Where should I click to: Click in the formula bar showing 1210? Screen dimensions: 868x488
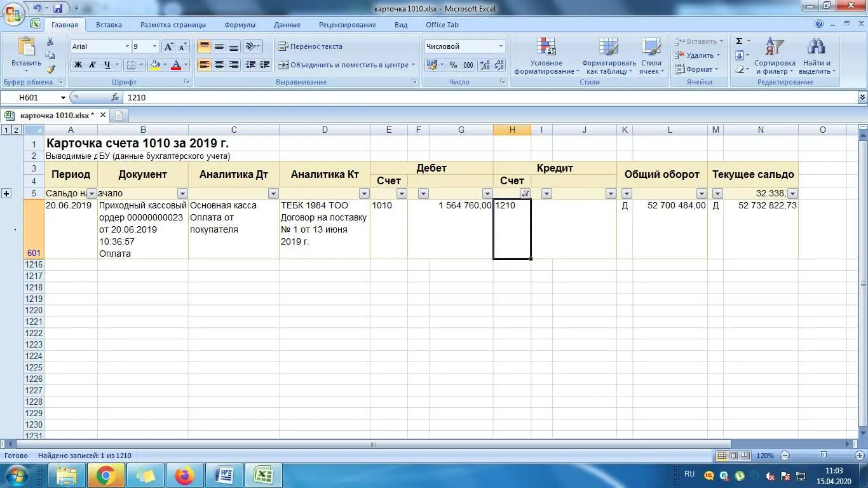point(489,98)
